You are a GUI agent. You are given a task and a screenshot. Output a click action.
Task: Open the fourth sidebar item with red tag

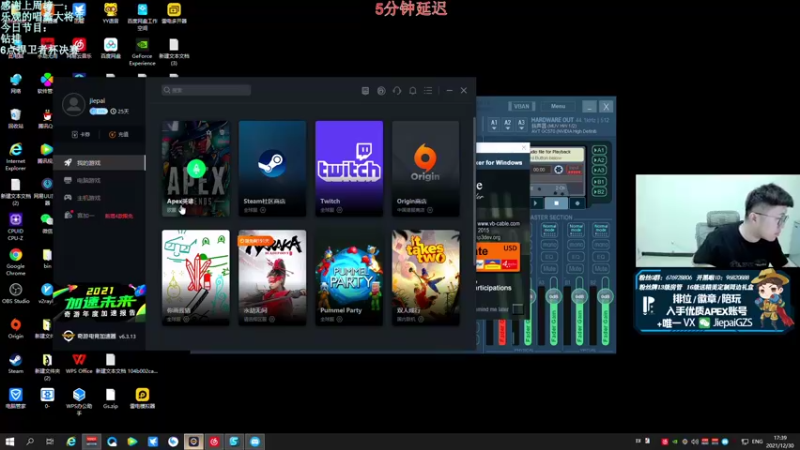click(x=99, y=215)
